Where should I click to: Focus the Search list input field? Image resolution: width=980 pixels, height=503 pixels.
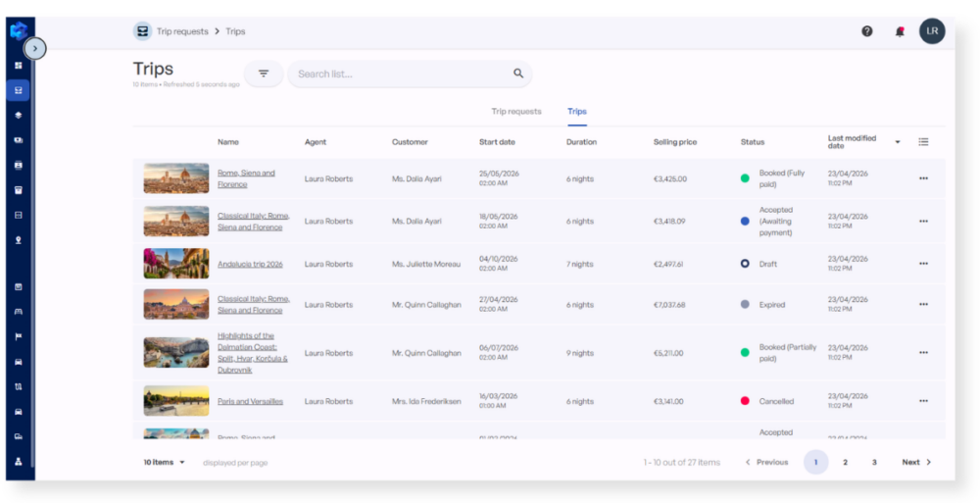tap(410, 74)
